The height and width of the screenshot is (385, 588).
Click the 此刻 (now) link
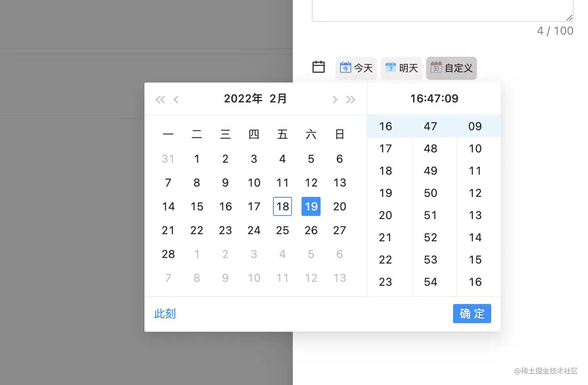(165, 314)
